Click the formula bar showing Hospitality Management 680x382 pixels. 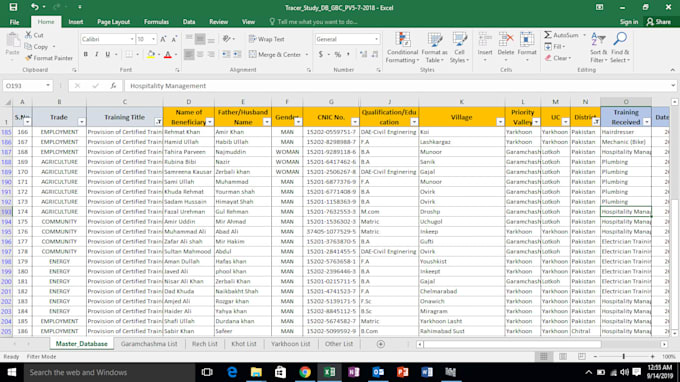[399, 85]
